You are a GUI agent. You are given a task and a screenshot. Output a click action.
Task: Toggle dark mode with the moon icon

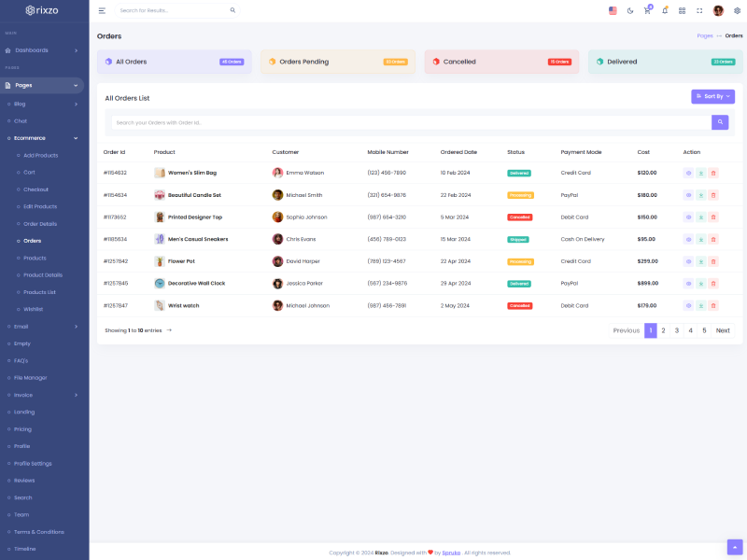pyautogui.click(x=630, y=10)
